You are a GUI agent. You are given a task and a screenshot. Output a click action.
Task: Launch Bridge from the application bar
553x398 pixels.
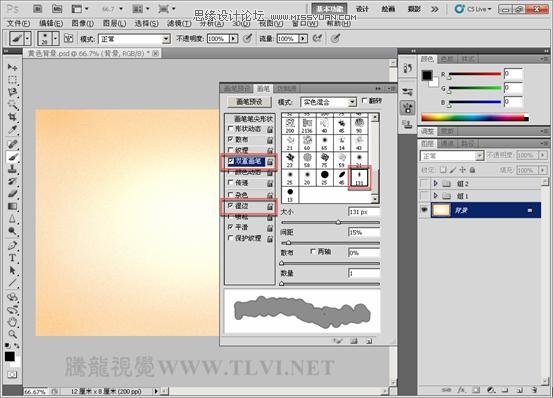(x=37, y=9)
